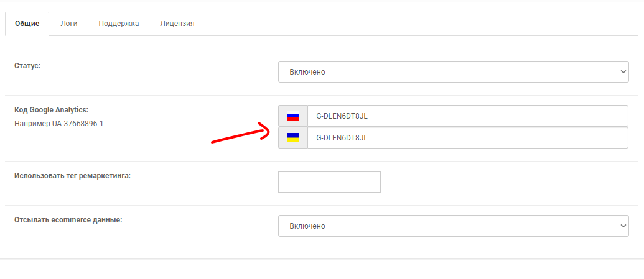The image size is (644, 279).
Task: Focus the Russian-language Google Analytics code field
Action: [x=468, y=116]
